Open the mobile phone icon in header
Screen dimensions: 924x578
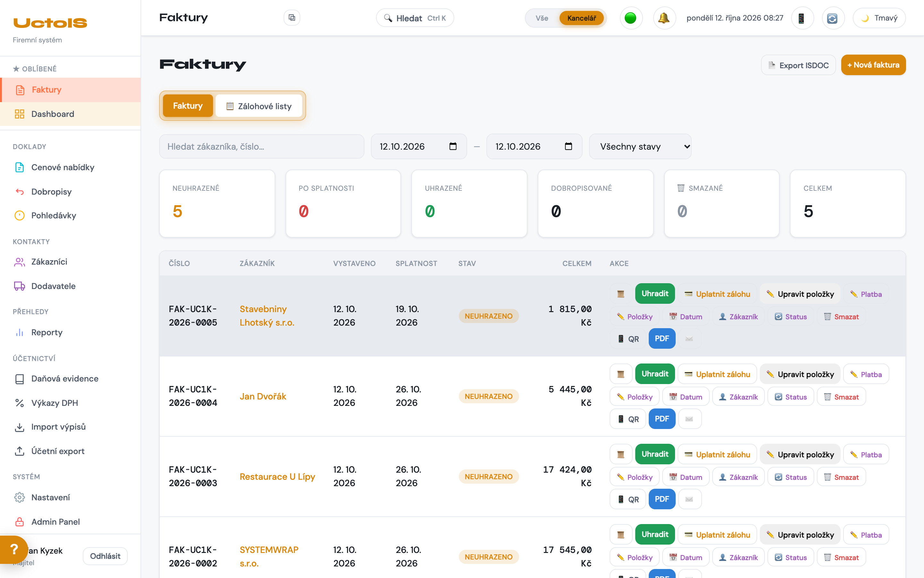tap(802, 18)
